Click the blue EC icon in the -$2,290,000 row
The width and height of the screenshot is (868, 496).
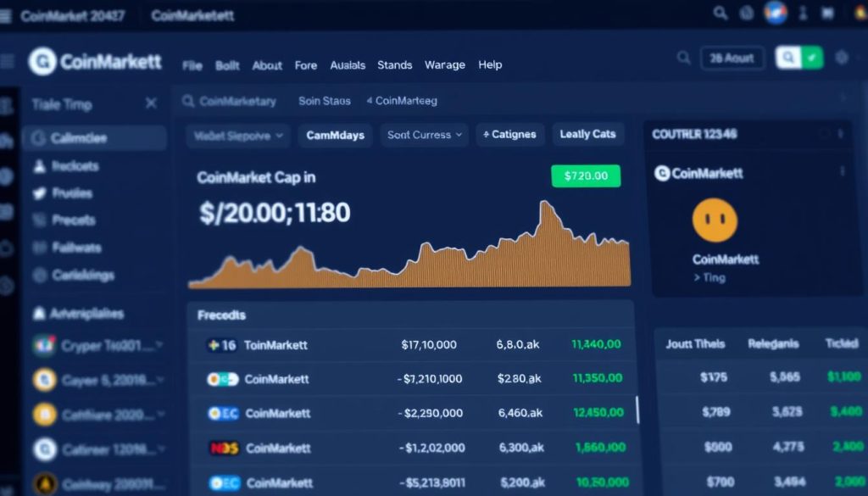tap(223, 414)
